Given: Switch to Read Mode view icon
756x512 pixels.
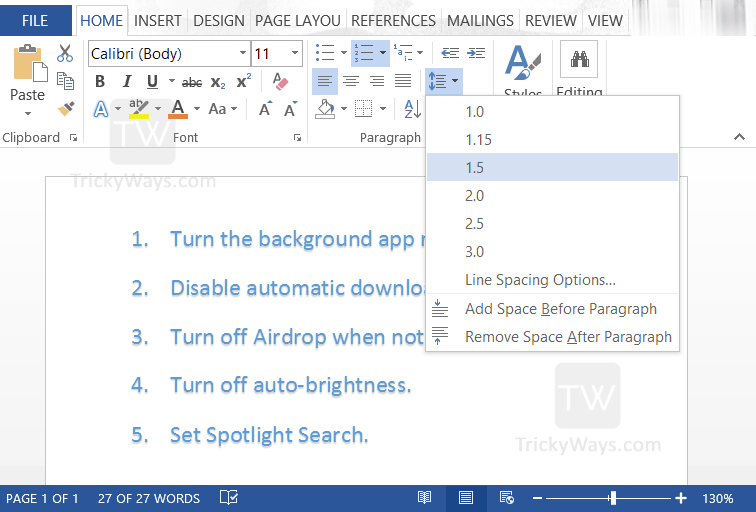Looking at the screenshot, I should point(424,498).
